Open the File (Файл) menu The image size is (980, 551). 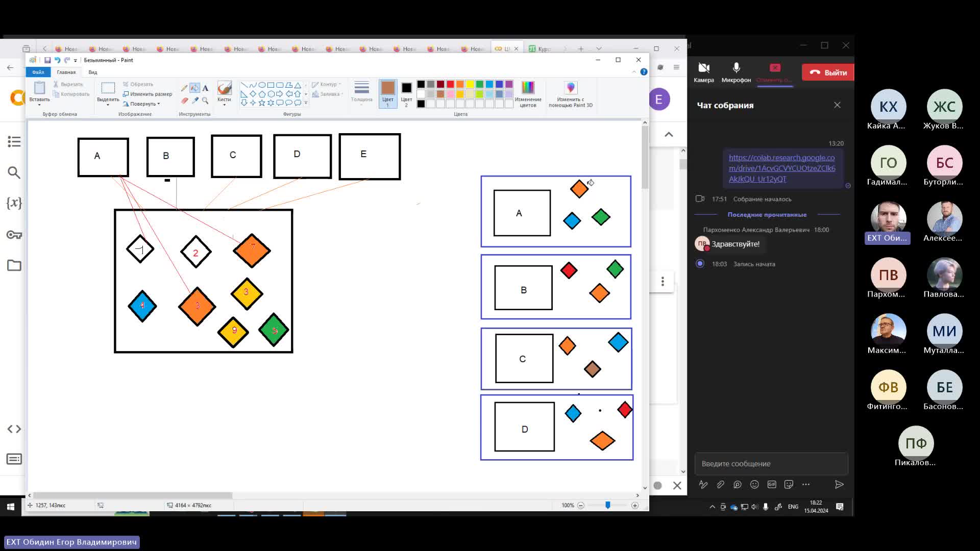coord(38,72)
